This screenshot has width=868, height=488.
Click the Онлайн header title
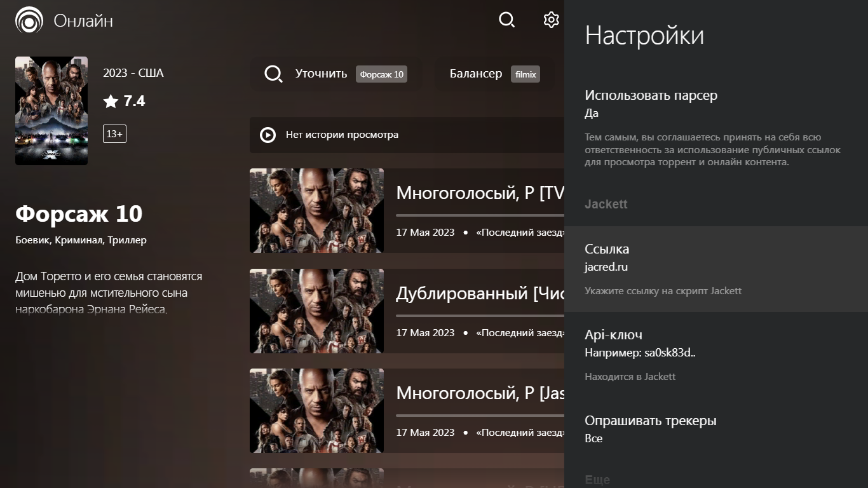pyautogui.click(x=83, y=21)
